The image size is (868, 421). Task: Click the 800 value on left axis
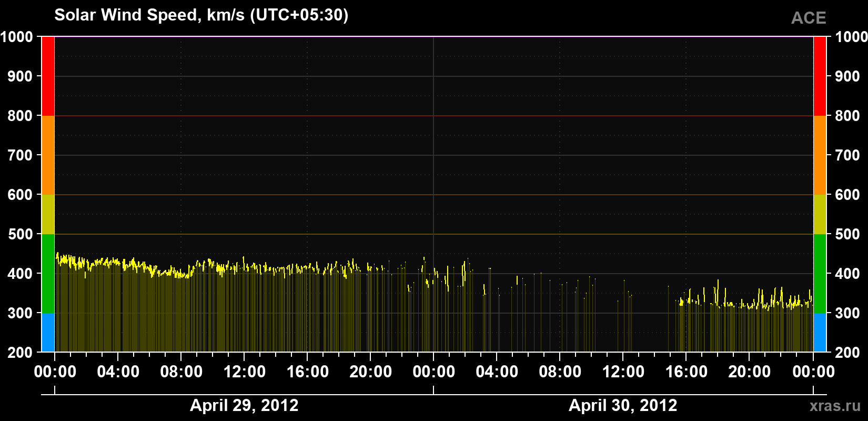point(20,116)
